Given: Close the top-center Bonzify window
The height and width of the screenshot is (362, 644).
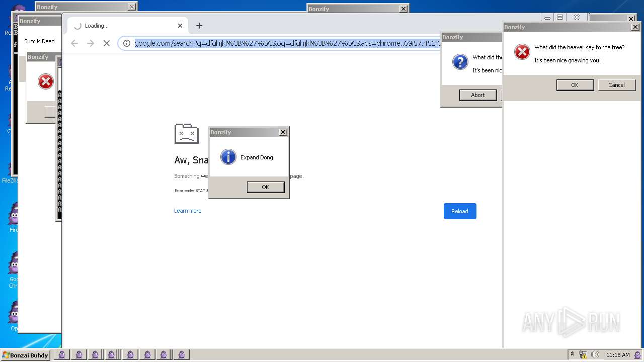Looking at the screenshot, I should coord(403,9).
